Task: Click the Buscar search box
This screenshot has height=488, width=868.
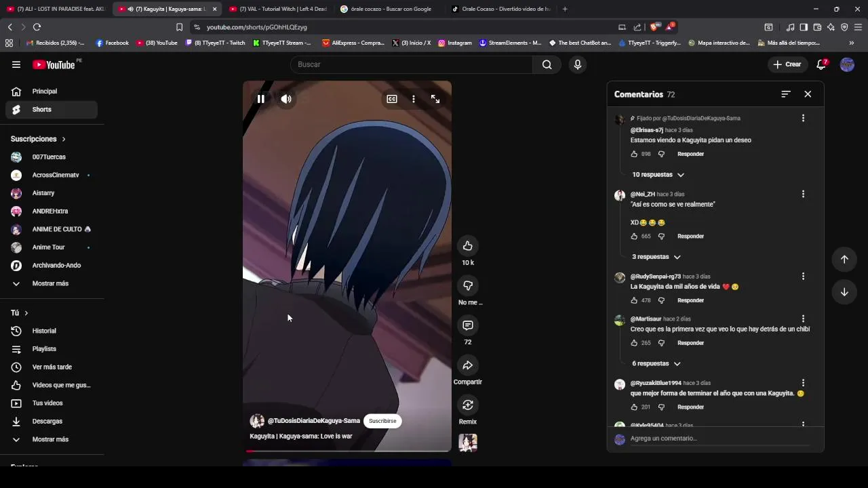Action: 412,64
